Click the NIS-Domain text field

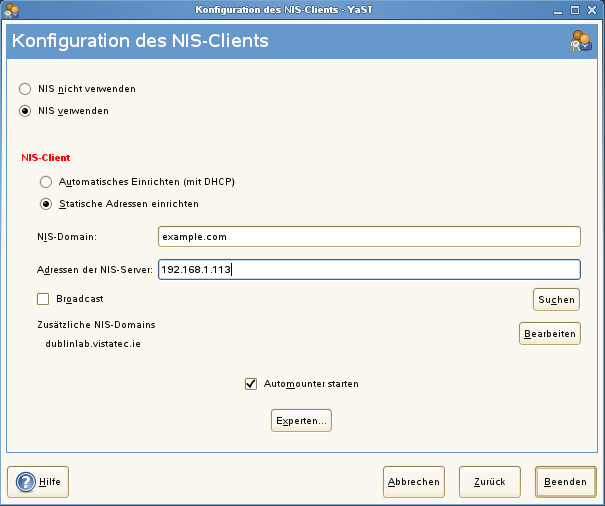(x=369, y=236)
